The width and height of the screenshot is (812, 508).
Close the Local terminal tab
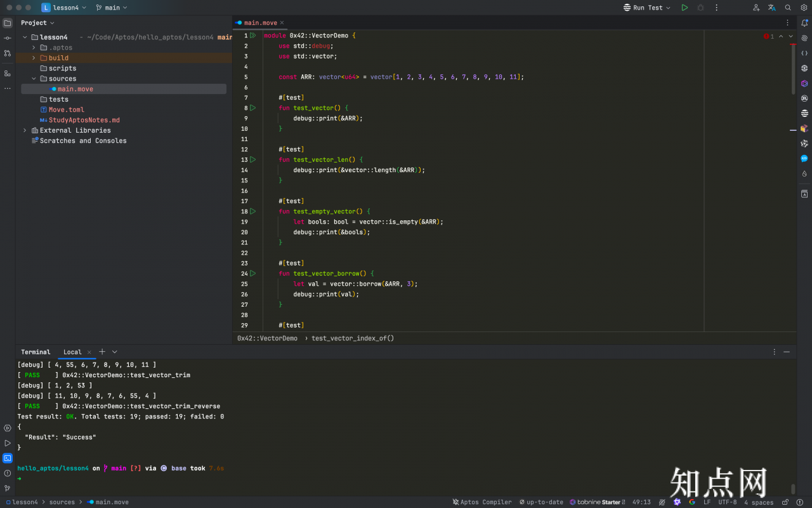click(89, 352)
